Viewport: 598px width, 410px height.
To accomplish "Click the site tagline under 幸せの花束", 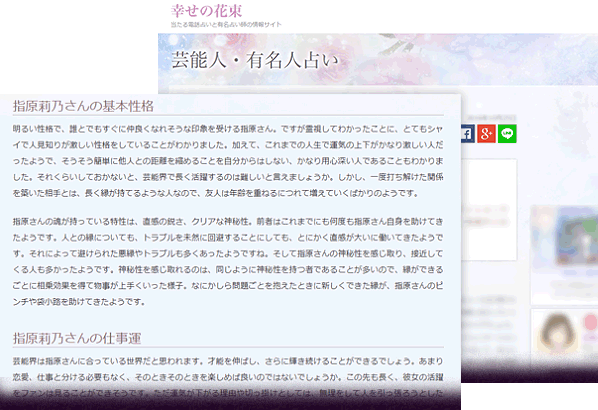I will (226, 24).
